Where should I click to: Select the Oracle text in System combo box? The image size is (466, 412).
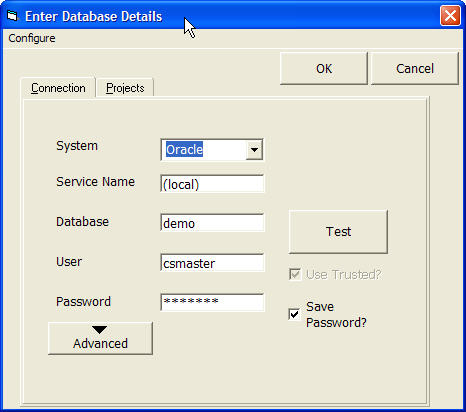click(184, 150)
